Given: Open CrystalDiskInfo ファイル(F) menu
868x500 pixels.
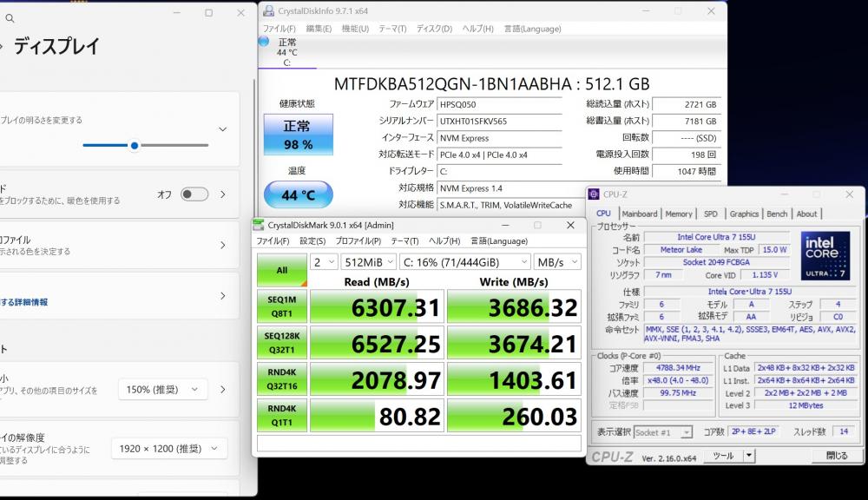Looking at the screenshot, I should [x=279, y=29].
